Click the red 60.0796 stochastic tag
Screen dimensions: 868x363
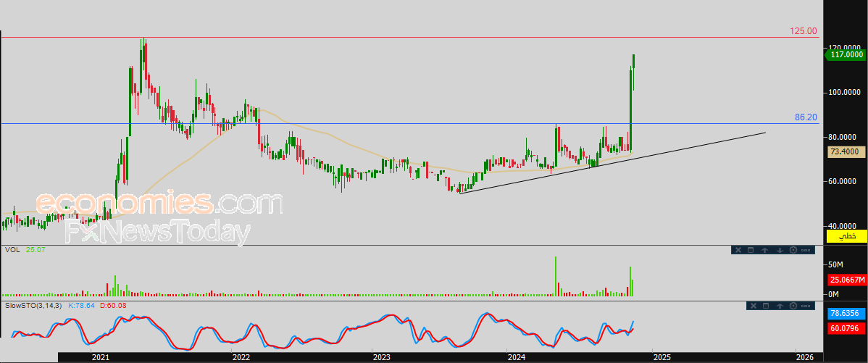846,329
